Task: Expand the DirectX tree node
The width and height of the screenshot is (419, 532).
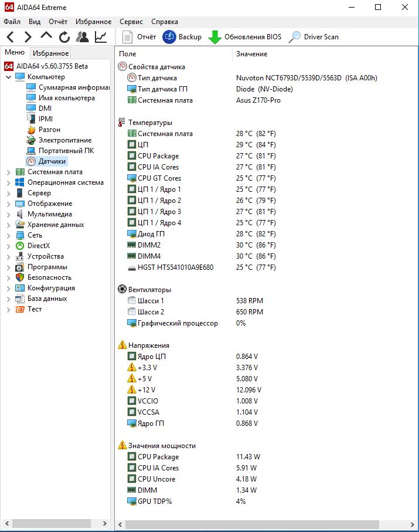Action: click(x=9, y=246)
